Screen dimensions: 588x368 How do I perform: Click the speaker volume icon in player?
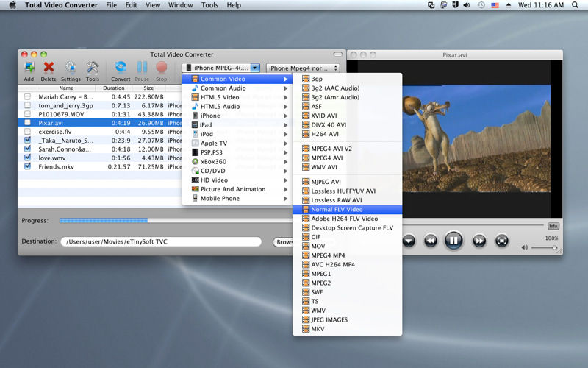(524, 247)
